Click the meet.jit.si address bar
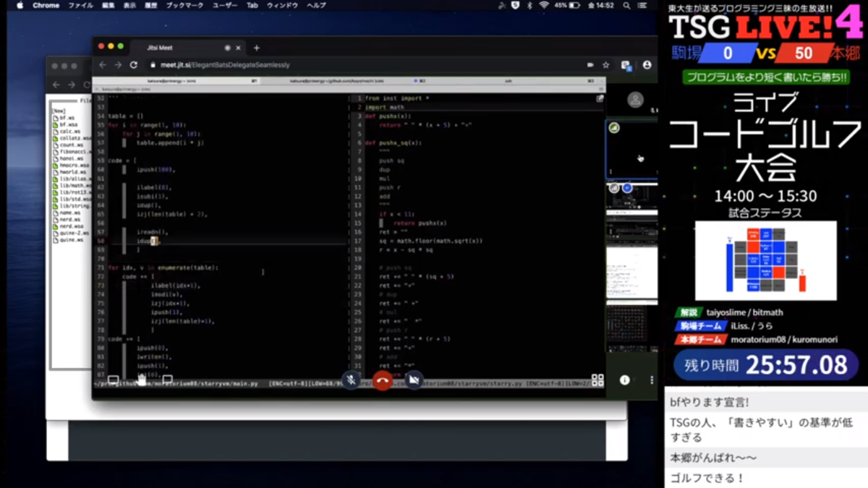The image size is (868, 488). point(362,65)
